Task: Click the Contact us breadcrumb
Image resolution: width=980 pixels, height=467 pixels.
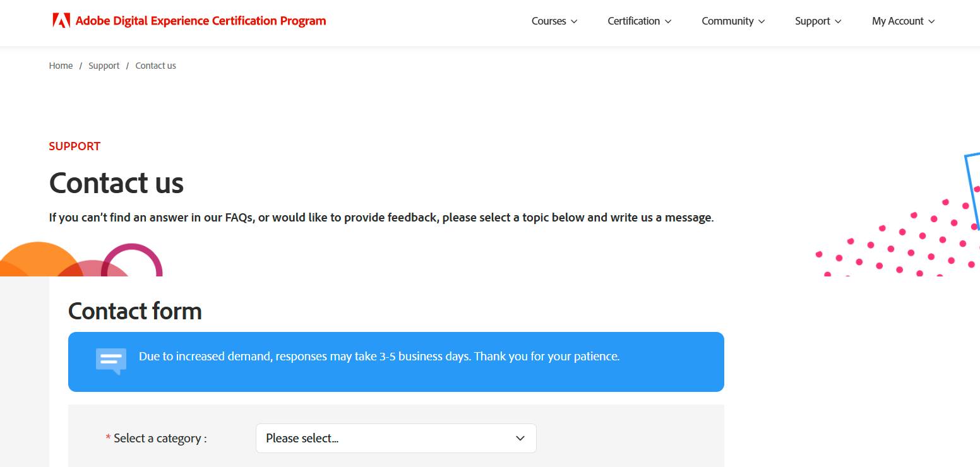Action: coord(155,66)
